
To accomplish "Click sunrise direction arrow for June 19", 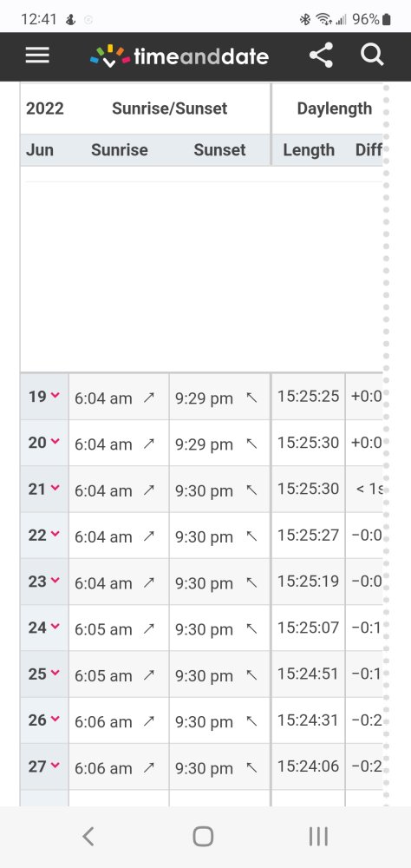I will point(148,398).
